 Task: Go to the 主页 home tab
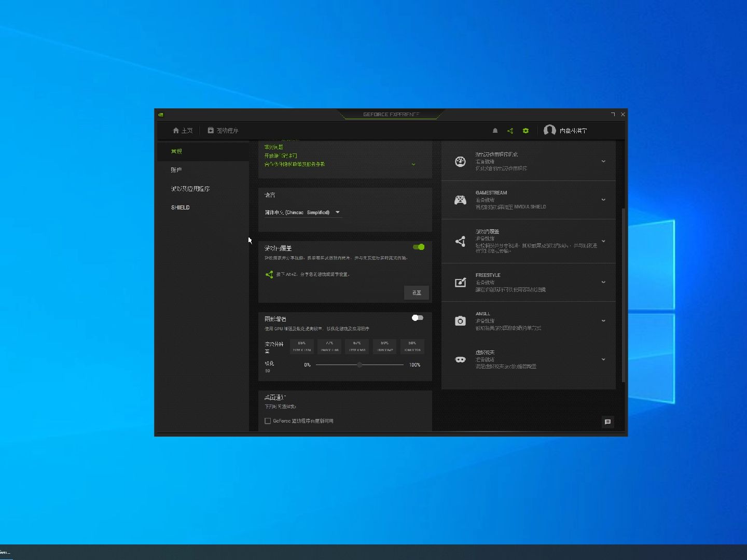[183, 131]
